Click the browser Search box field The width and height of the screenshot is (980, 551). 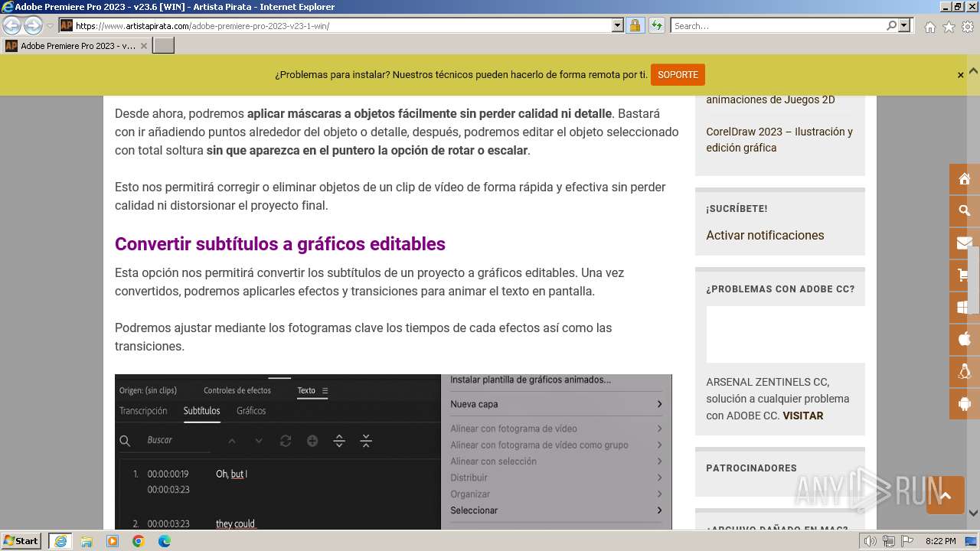tap(778, 25)
